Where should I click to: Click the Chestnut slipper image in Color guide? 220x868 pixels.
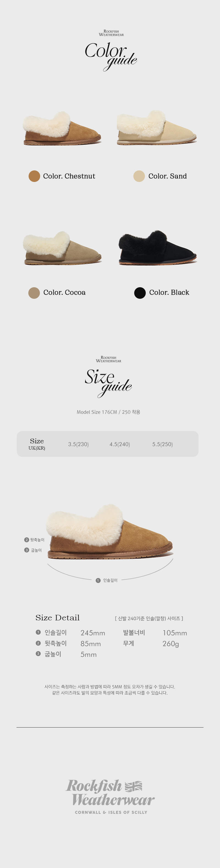(62, 129)
